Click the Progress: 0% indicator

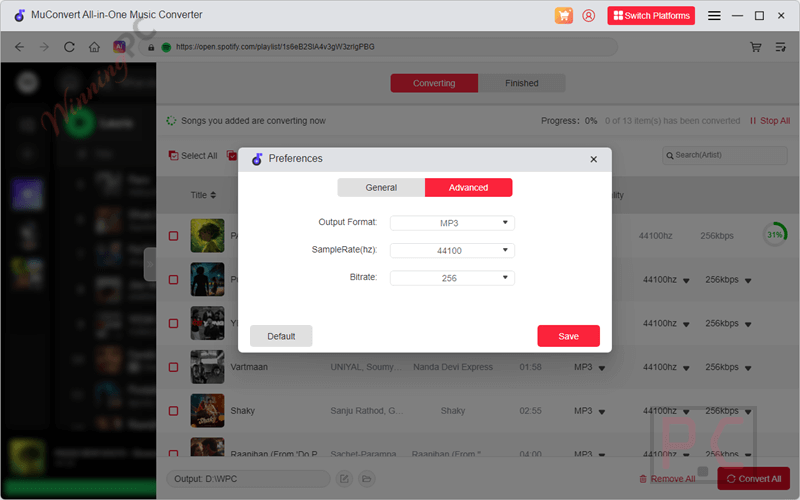(569, 121)
